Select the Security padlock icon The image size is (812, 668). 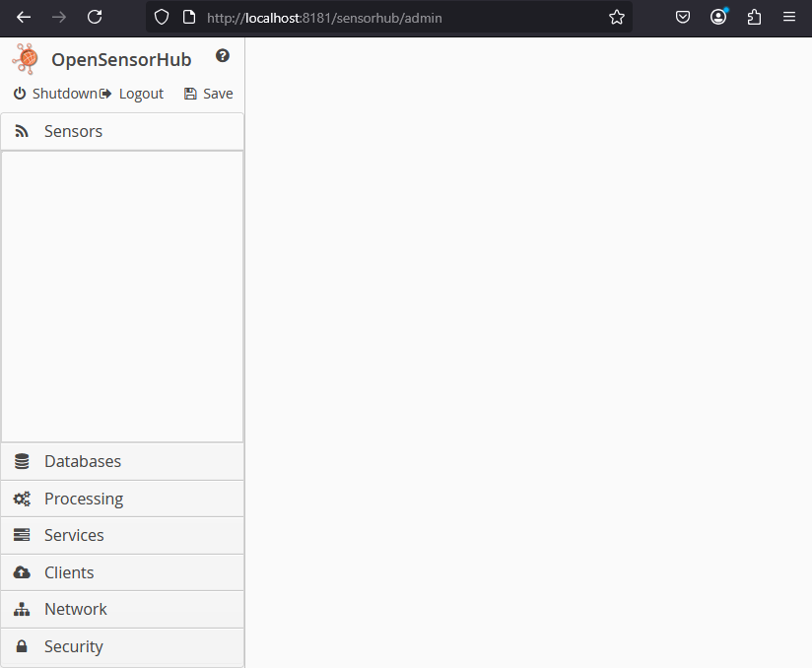(22, 645)
